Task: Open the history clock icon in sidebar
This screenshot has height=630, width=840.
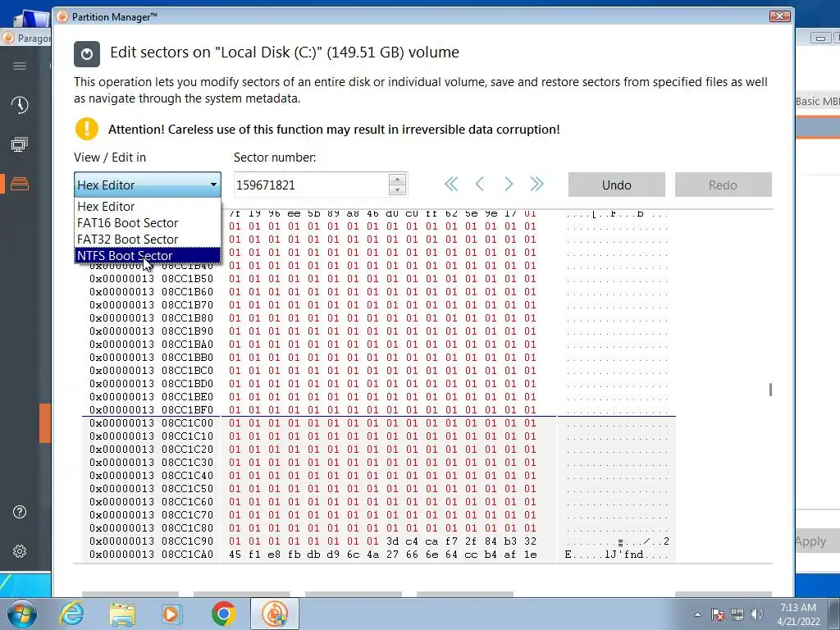Action: 20,105
